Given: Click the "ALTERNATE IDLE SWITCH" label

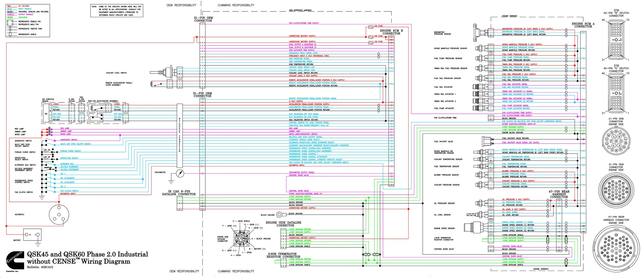Looking at the screenshot, I should click(x=25, y=165).
